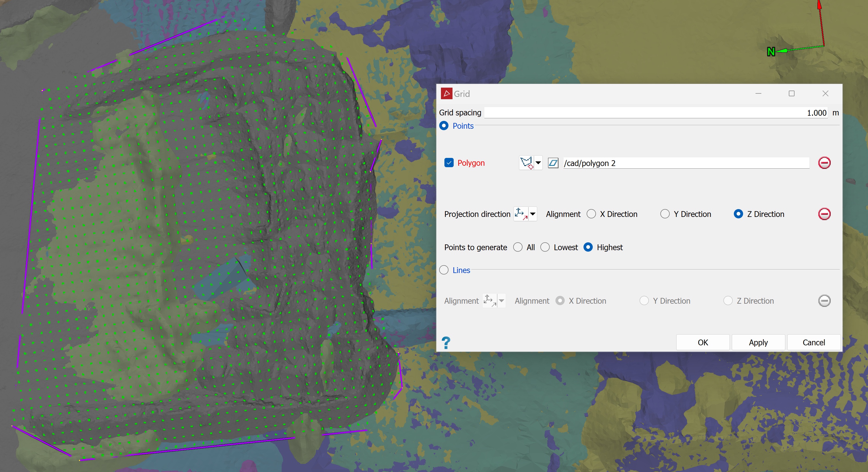Click the projection direction axis icon
This screenshot has width=868, height=472.
pyautogui.click(x=521, y=214)
